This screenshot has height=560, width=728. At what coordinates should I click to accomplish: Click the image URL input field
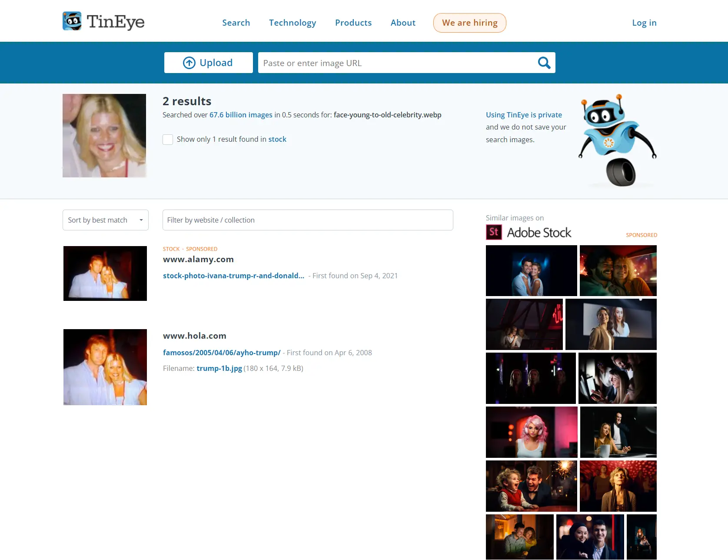pos(396,63)
